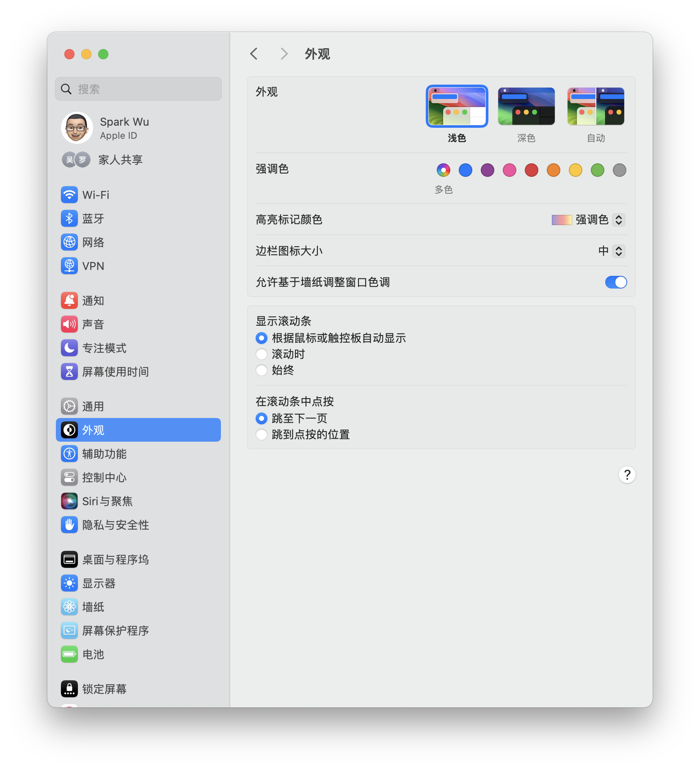700x770 pixels.
Task: Pick the purple accent color
Action: 487,170
